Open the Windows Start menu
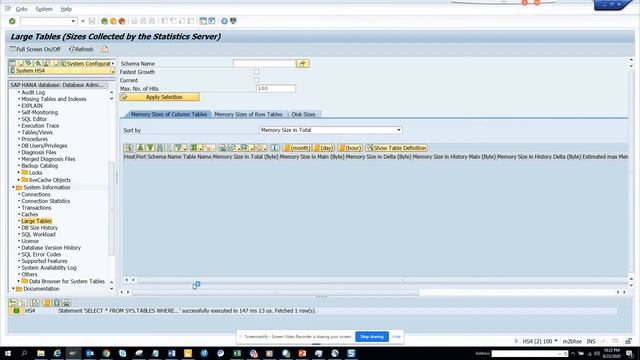 click(8, 353)
